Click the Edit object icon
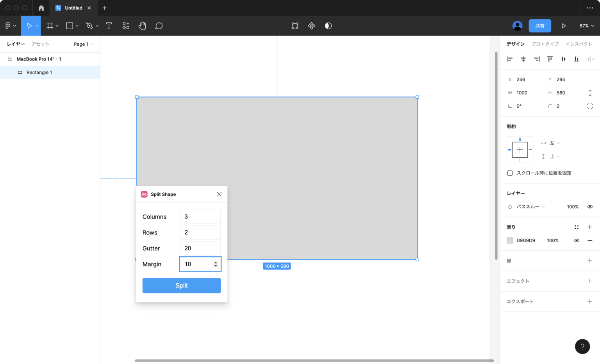Screen dimensions: 600x364 point(295,26)
